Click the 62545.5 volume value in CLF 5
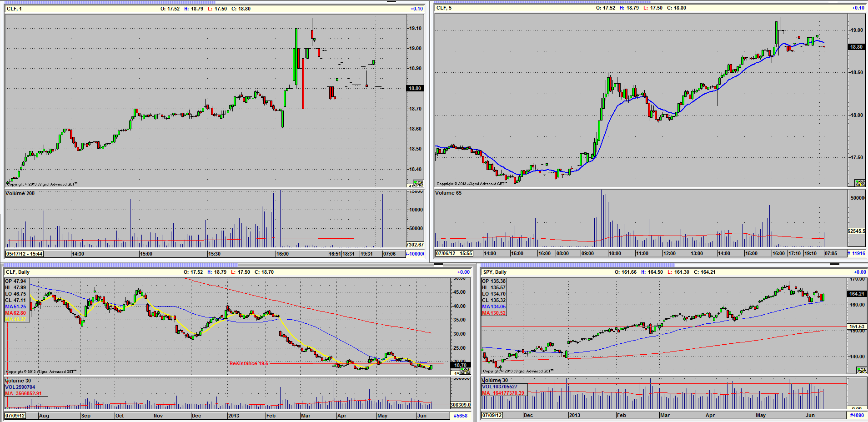 (857, 231)
